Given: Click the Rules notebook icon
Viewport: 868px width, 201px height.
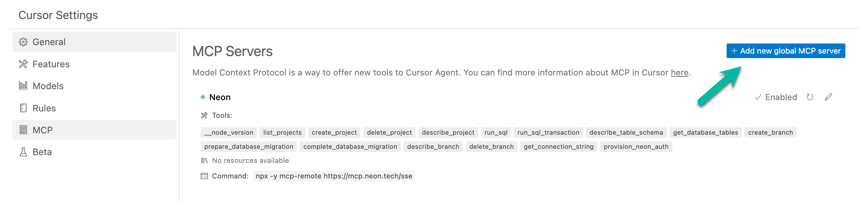Looking at the screenshot, I should click(23, 108).
